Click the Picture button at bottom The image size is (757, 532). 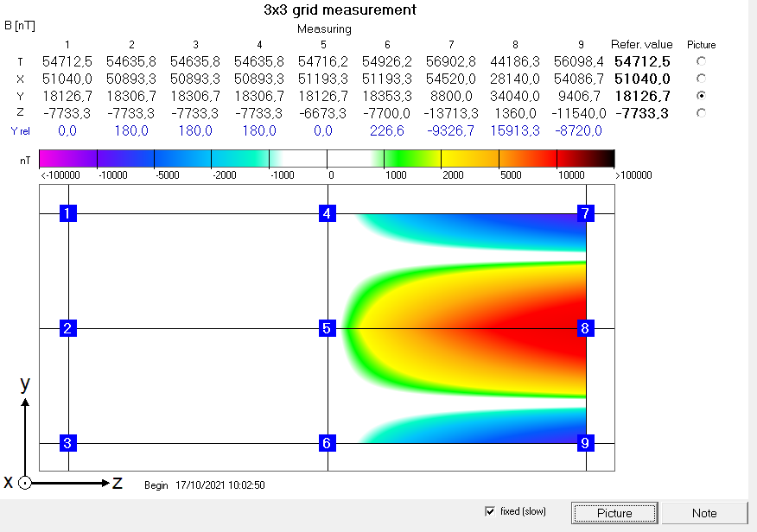(614, 513)
